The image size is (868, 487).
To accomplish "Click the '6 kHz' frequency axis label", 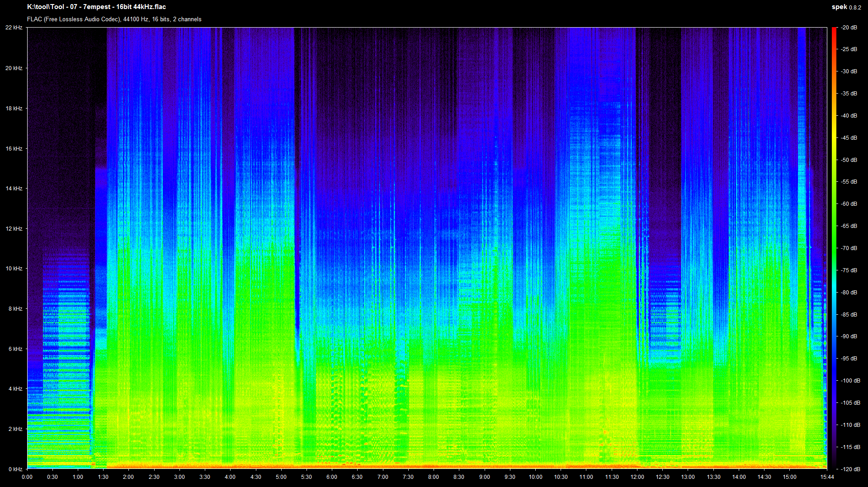I will click(15, 349).
